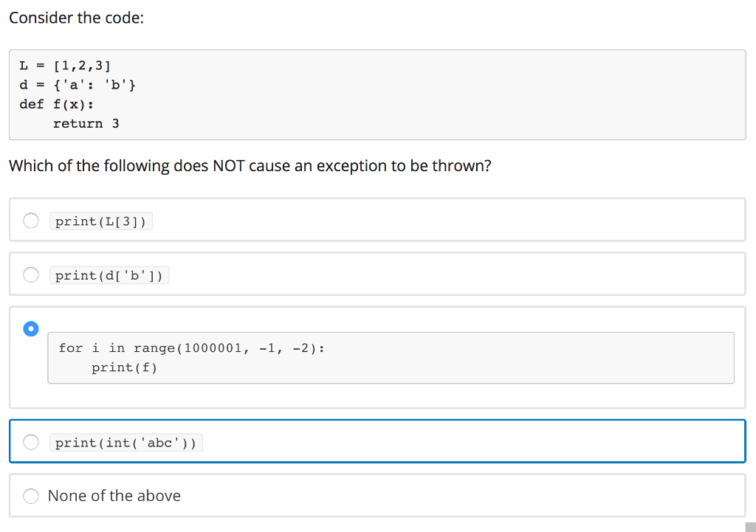Click empty area of the highlighted print(int('abc')) box
Image resolution: width=756 pixels, height=532 pixels.
472,441
